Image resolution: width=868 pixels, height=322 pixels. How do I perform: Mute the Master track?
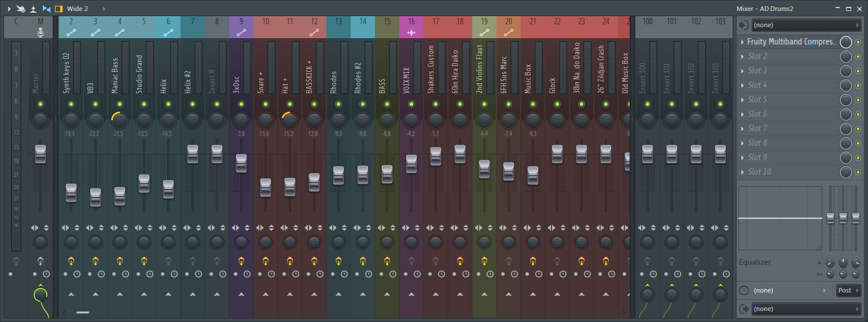click(x=40, y=104)
